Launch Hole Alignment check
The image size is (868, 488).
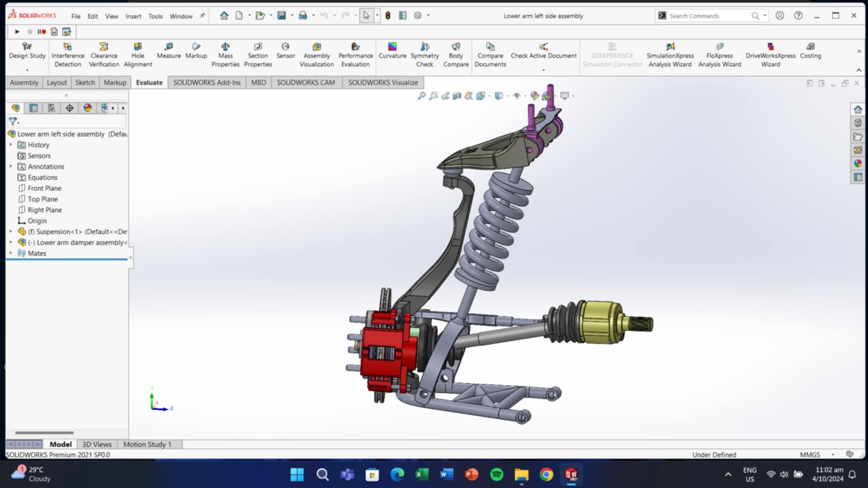pos(138,55)
